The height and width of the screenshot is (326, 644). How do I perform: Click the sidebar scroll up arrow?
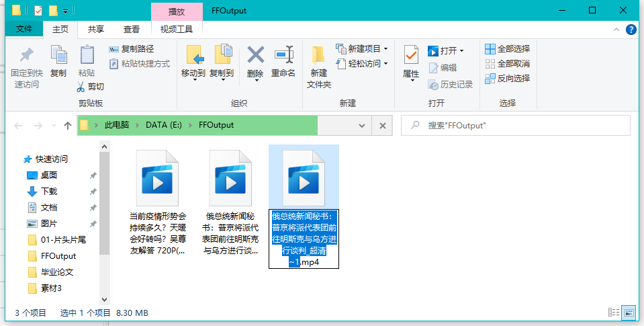(104, 147)
